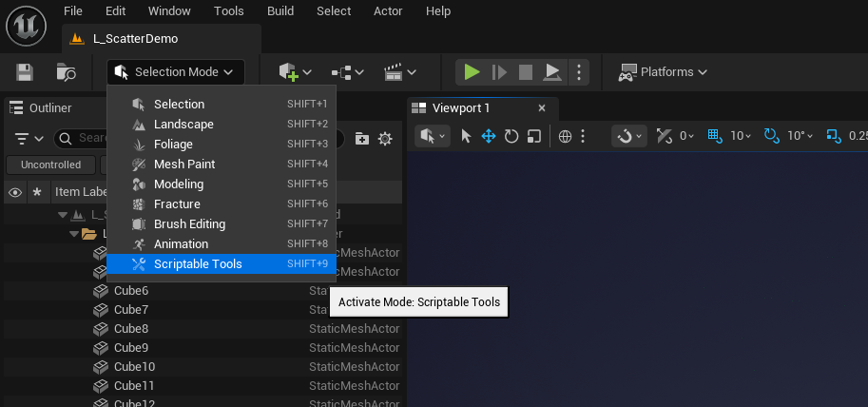This screenshot has height=407, width=868.
Task: Click the Uncontrolled filter button
Action: pyautogui.click(x=49, y=165)
